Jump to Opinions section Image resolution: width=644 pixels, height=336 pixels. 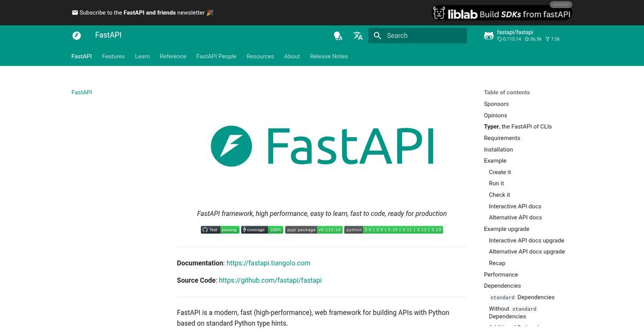pos(496,115)
